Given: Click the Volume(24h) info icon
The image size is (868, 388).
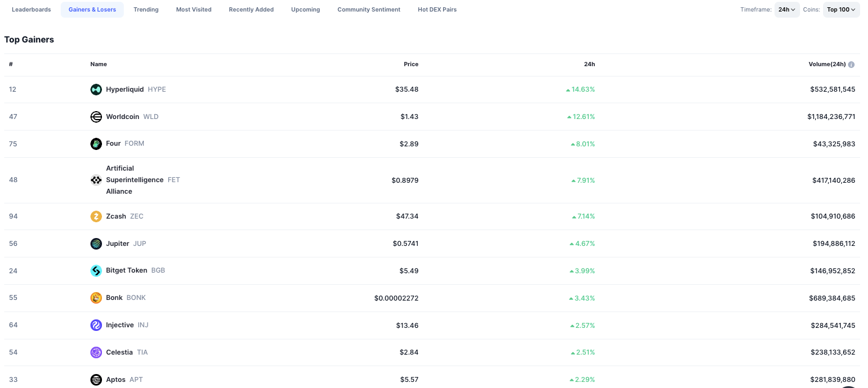Looking at the screenshot, I should click(852, 64).
